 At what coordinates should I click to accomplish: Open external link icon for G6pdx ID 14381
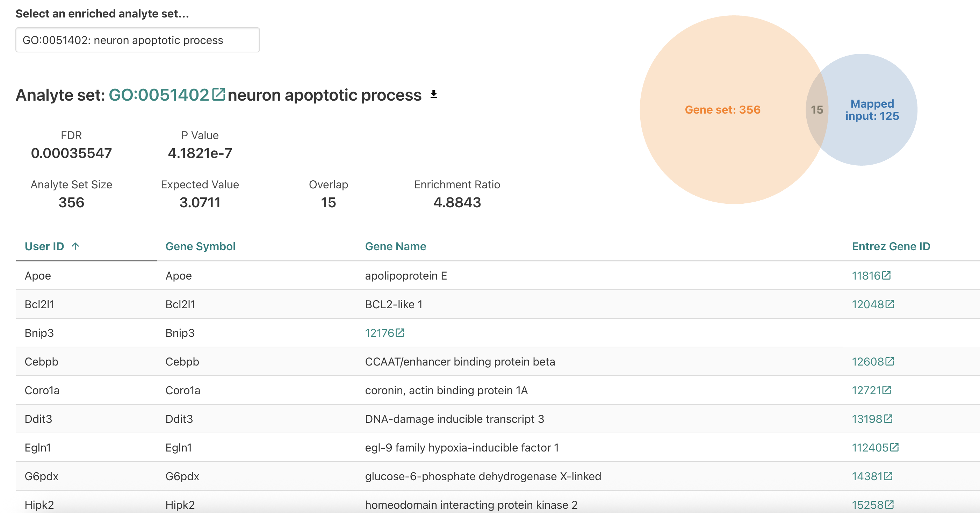coord(889,476)
